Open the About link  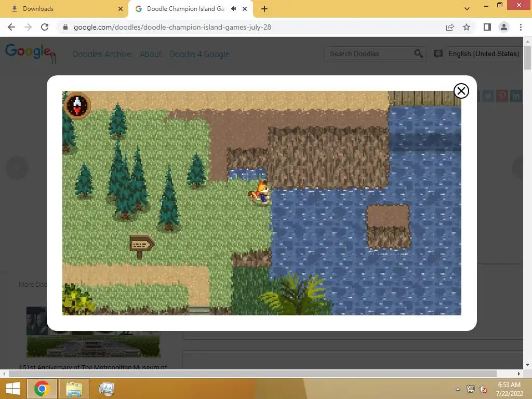coord(151,54)
